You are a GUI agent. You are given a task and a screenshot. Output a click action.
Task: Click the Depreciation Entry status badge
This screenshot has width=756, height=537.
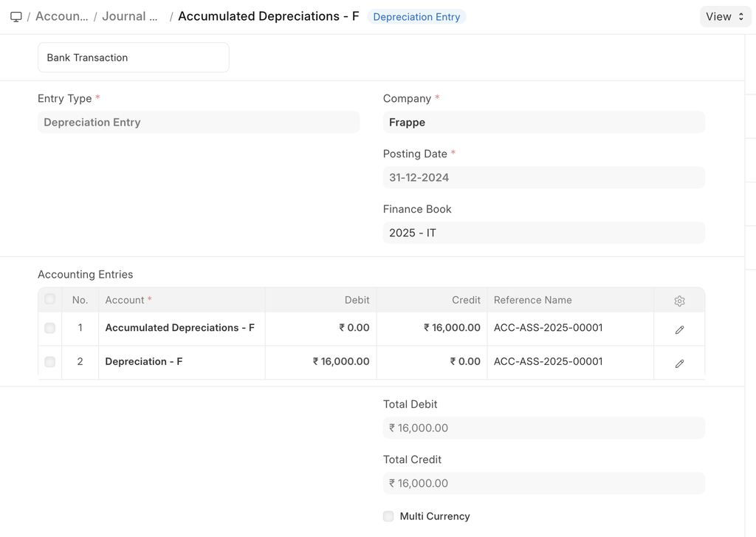click(x=416, y=17)
